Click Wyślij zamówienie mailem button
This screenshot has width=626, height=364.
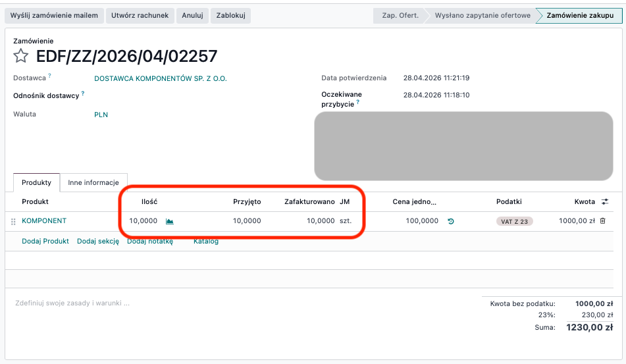click(x=55, y=15)
